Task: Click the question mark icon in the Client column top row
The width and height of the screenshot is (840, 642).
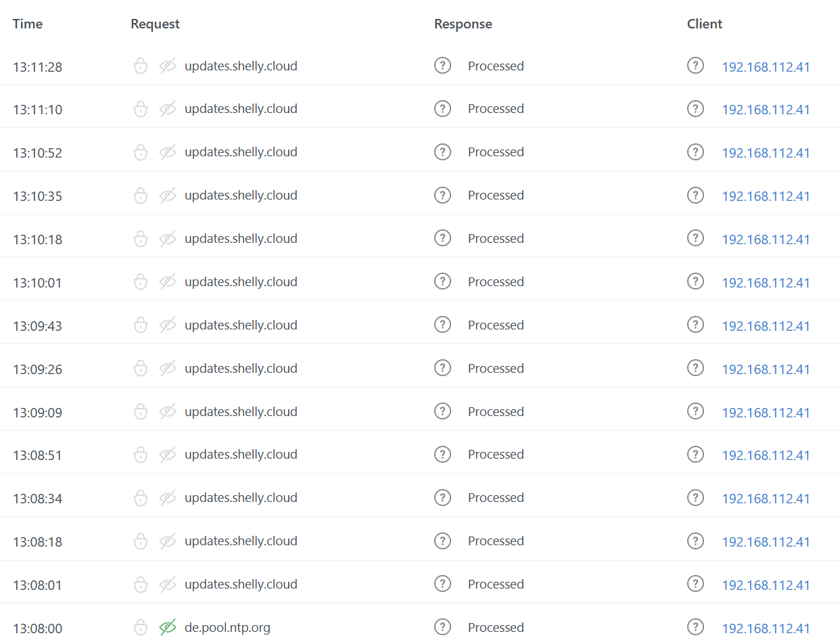Action: 695,66
